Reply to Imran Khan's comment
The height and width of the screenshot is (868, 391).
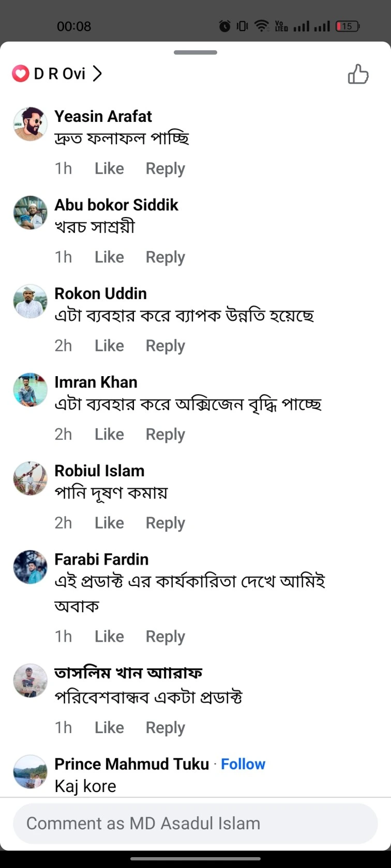[x=165, y=434]
